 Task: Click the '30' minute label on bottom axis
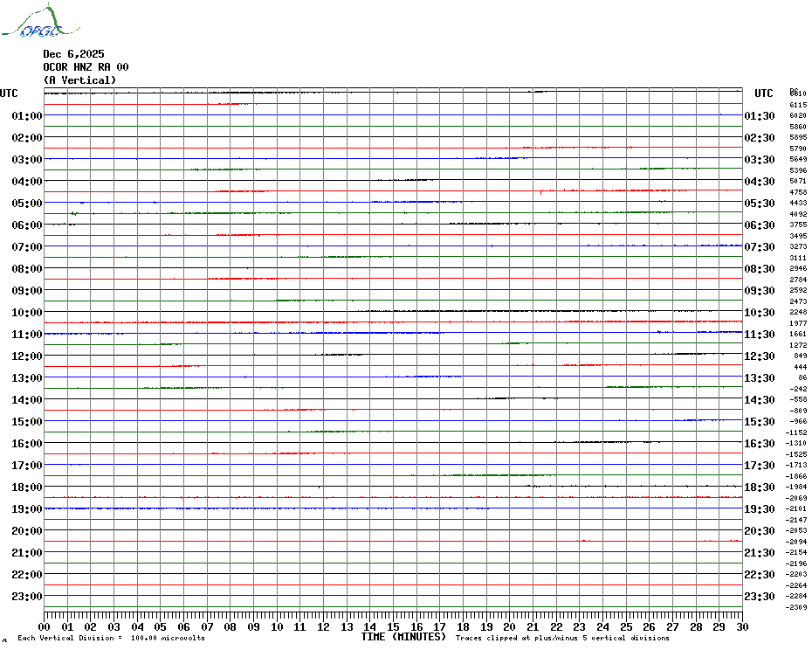[x=743, y=626]
